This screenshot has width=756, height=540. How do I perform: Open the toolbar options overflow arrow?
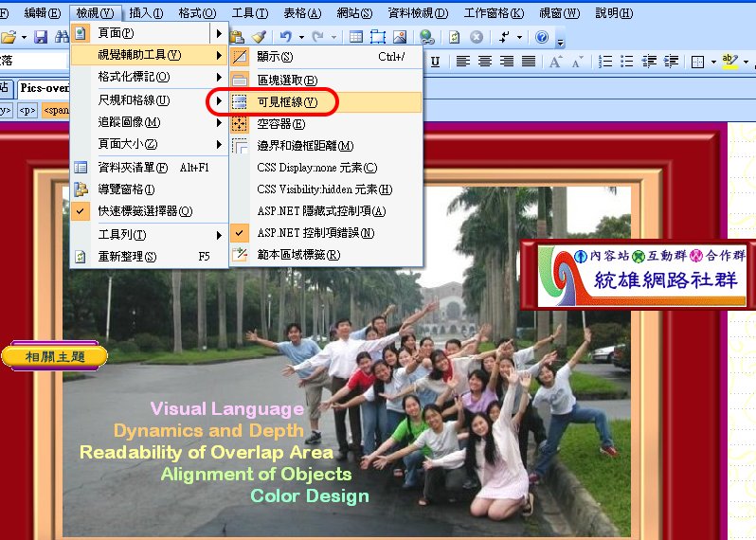click(x=560, y=43)
